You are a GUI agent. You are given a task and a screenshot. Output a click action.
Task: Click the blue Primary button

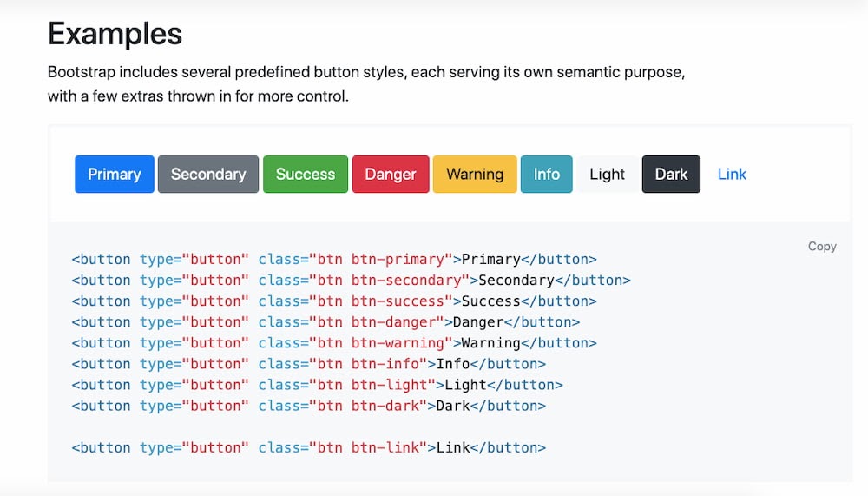point(115,174)
